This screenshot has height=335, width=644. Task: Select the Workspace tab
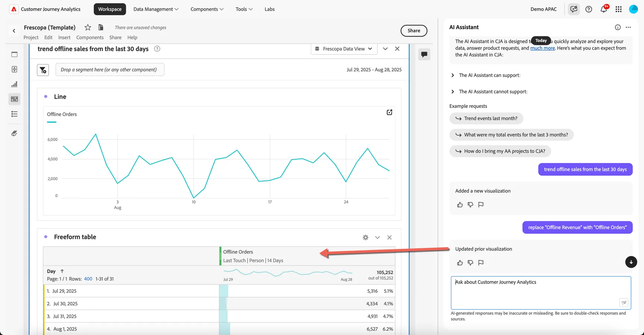point(110,9)
